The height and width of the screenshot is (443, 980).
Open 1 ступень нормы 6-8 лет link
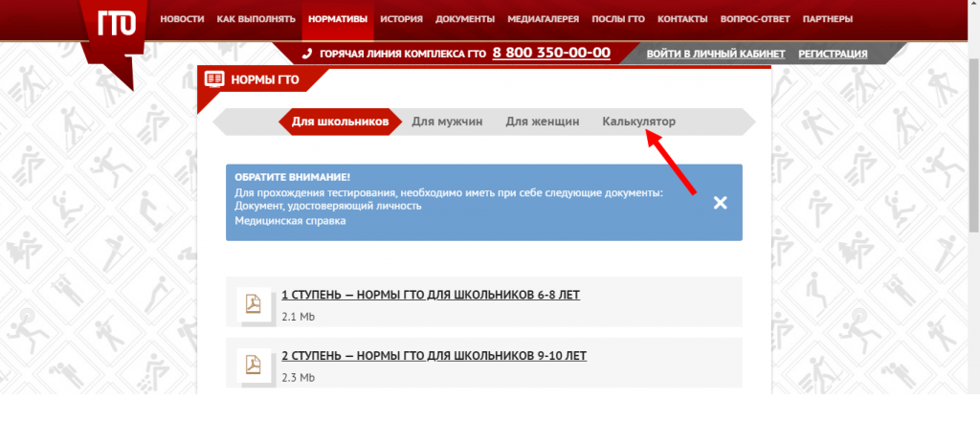(431, 295)
